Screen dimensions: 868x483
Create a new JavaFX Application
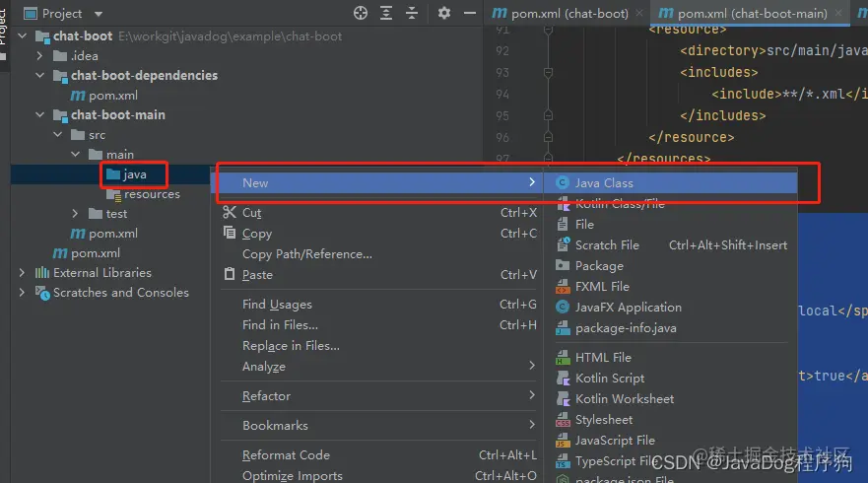click(671, 307)
